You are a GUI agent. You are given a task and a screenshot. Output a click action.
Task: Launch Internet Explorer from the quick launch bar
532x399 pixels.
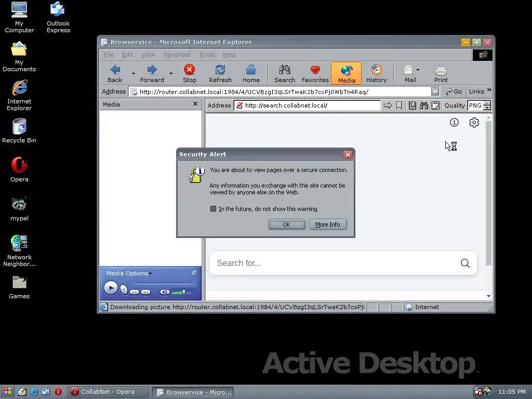click(34, 392)
